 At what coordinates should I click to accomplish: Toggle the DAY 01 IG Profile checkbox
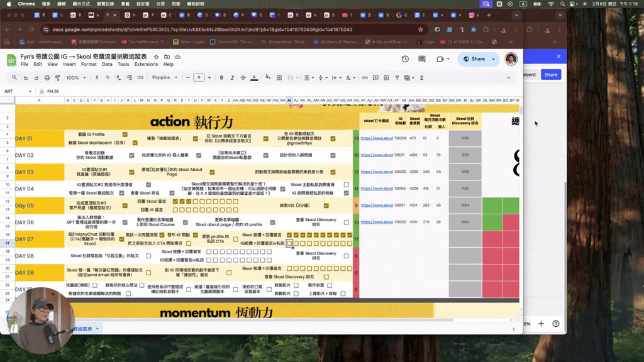click(x=125, y=134)
